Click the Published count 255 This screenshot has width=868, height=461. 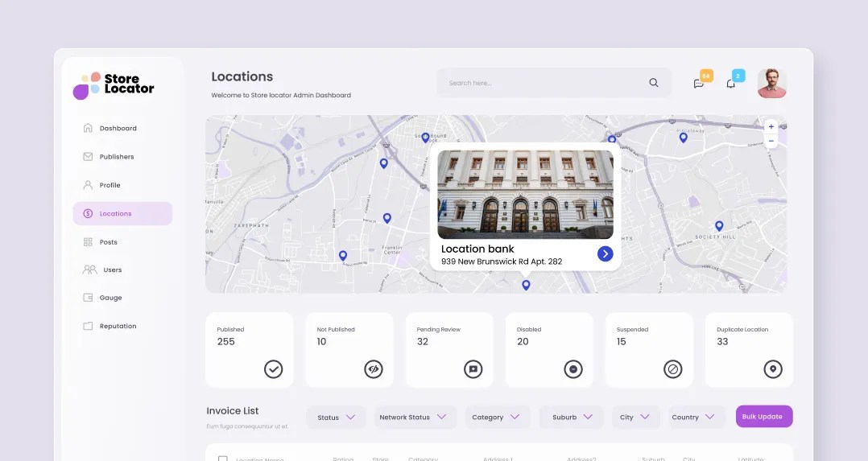point(225,341)
